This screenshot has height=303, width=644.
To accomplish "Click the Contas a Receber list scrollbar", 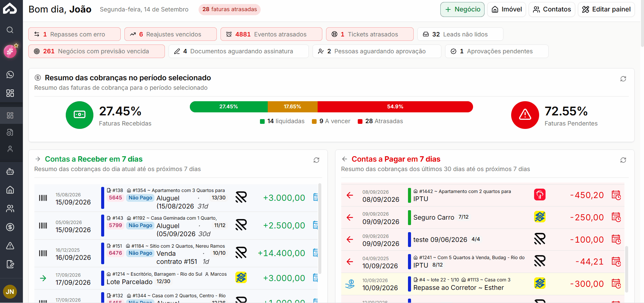I will [320, 228].
